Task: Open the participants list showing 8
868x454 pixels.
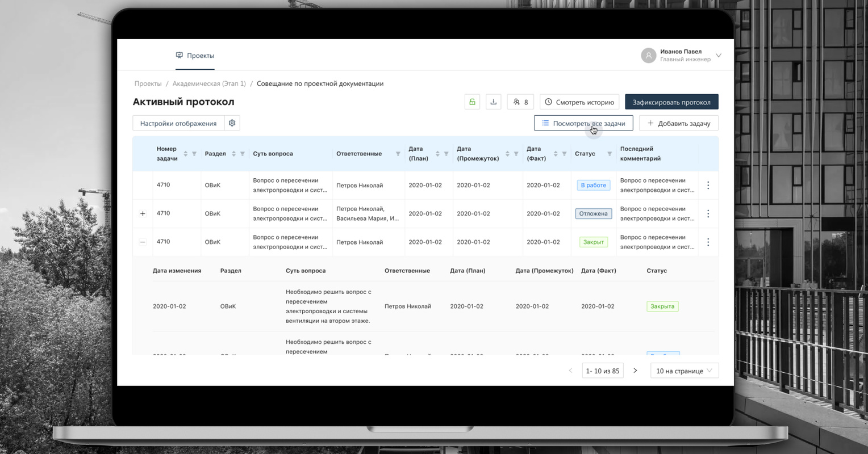Action: (x=520, y=102)
